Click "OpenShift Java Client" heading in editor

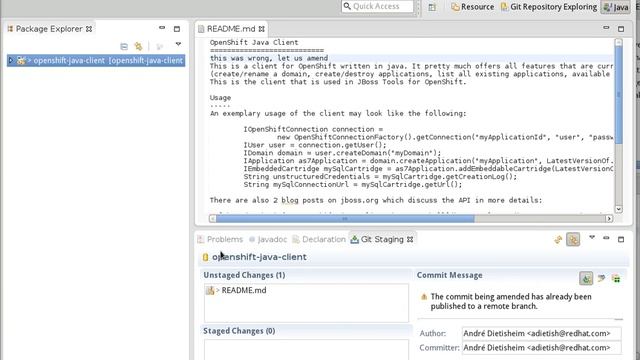pyautogui.click(x=254, y=42)
